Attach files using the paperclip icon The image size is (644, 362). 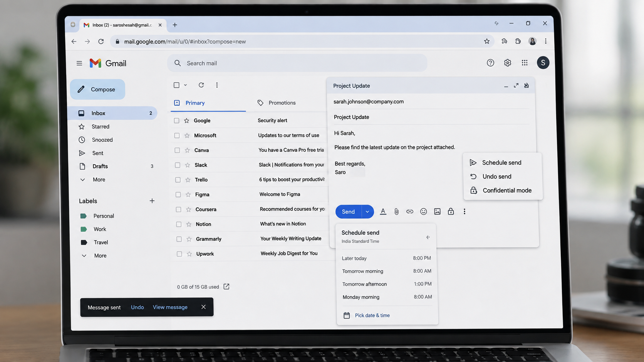pyautogui.click(x=396, y=212)
